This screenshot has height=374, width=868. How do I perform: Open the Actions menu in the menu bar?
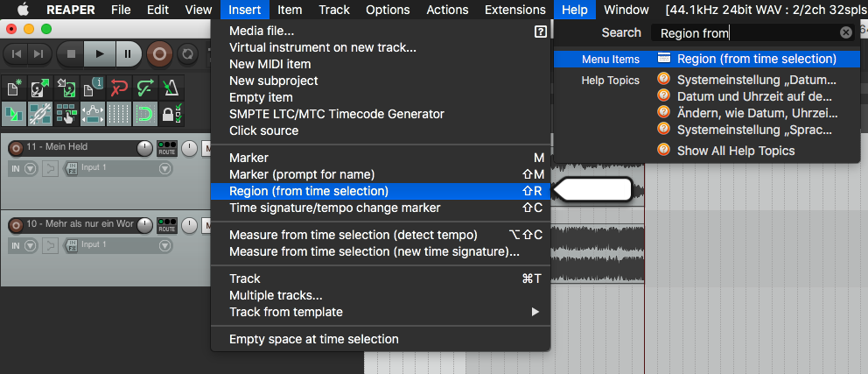(x=447, y=10)
